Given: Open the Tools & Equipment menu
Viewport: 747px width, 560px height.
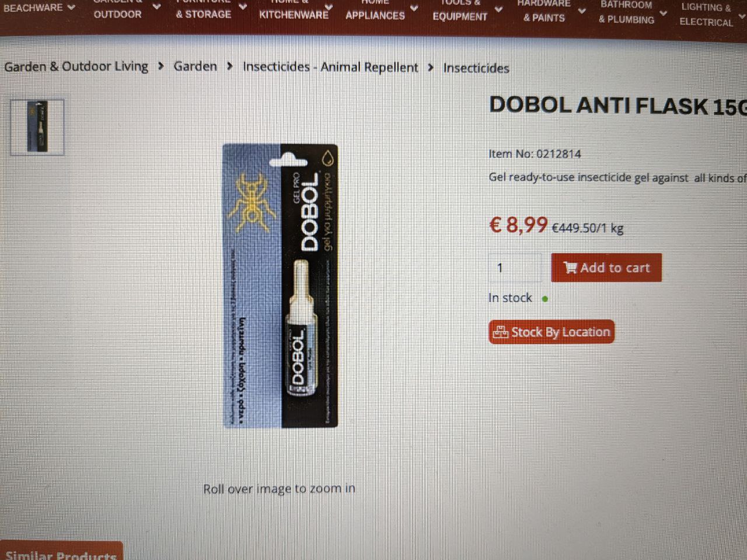Looking at the screenshot, I should (x=460, y=10).
